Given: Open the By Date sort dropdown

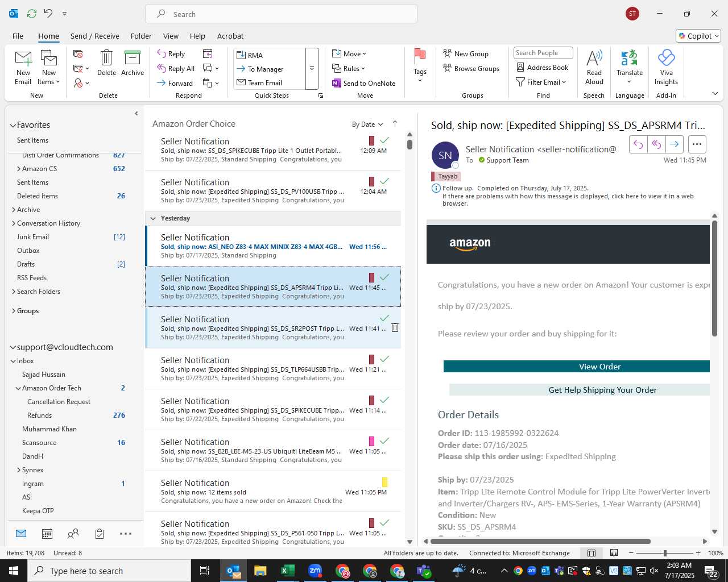Looking at the screenshot, I should (x=367, y=124).
